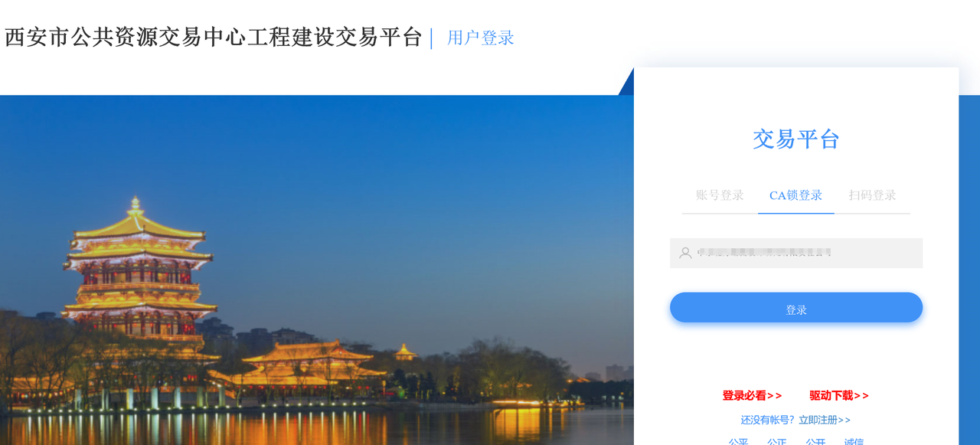Click the 公正 text at the bottom
This screenshot has height=445, width=980.
[776, 442]
